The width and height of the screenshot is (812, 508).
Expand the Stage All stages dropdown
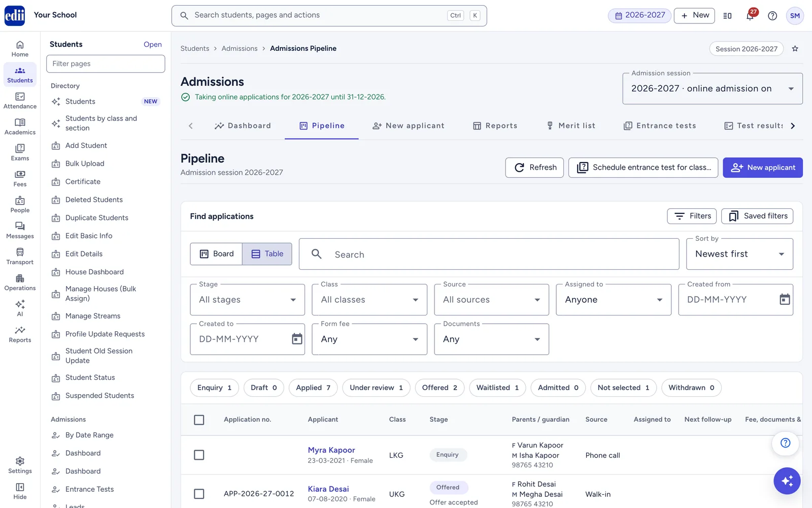[248, 300]
